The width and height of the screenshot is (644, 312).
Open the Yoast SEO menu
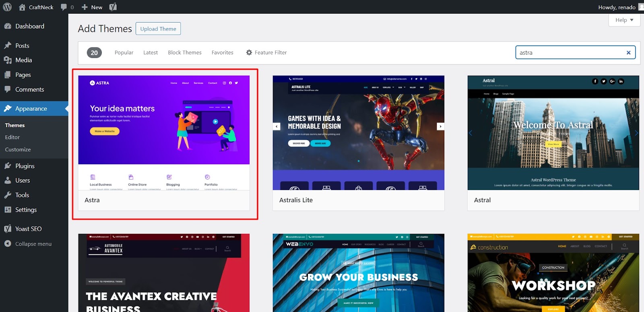[x=28, y=229]
